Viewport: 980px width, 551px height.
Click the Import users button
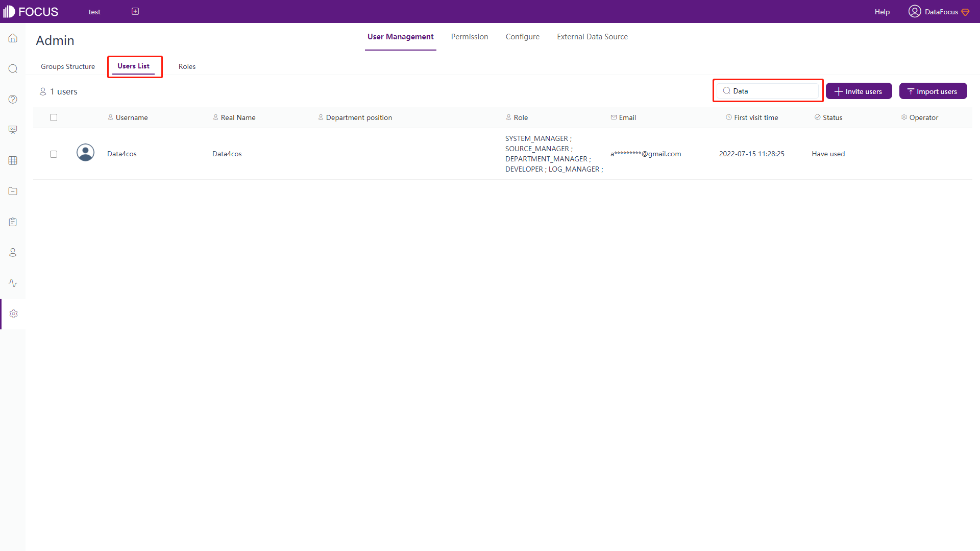click(933, 91)
